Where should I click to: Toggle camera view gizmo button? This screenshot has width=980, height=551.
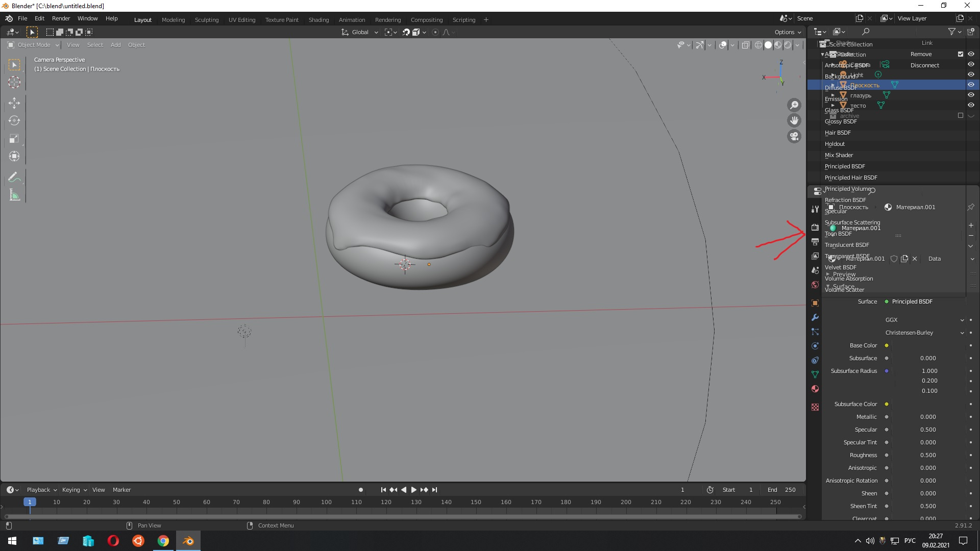pyautogui.click(x=794, y=136)
